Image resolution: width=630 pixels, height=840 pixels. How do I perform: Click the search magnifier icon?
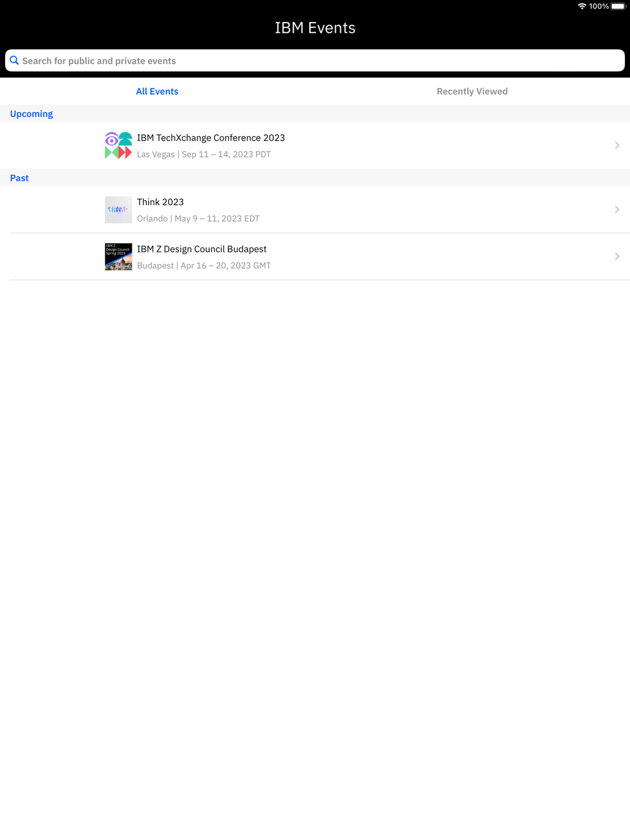(14, 60)
